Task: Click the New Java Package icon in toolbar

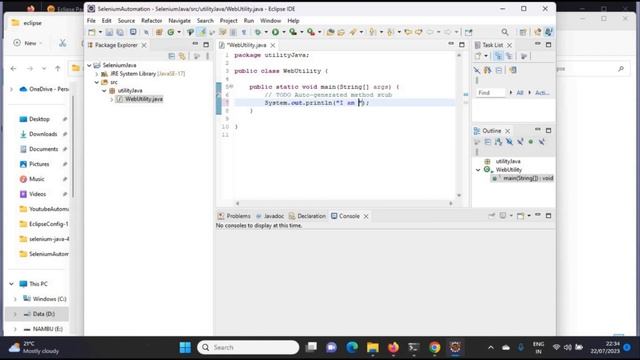Action: [159, 32]
